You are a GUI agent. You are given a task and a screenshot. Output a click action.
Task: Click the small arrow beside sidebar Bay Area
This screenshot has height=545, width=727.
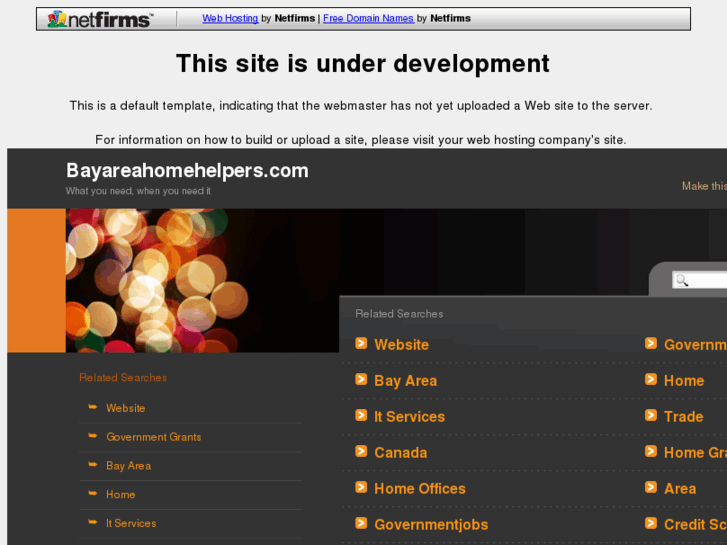[x=93, y=464]
